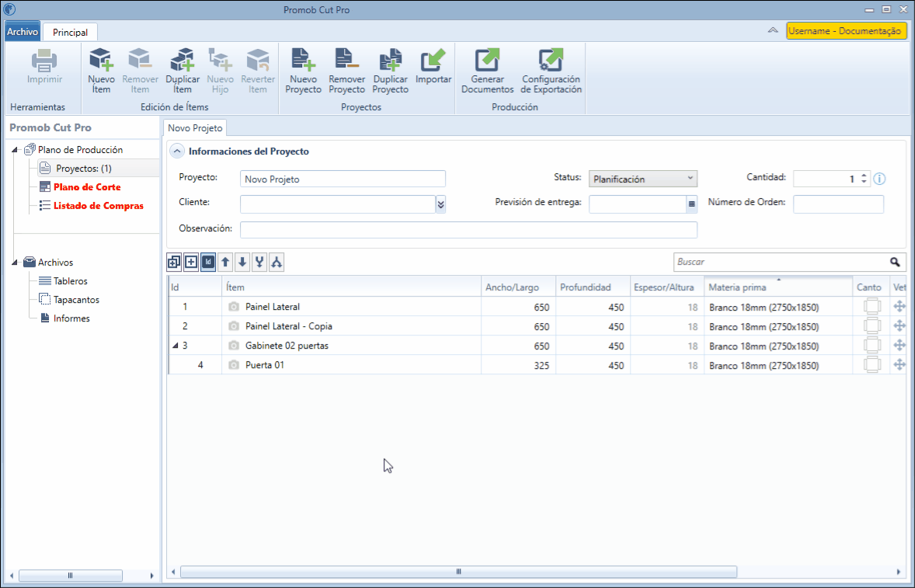Click the Remover Proyecto icon
Viewport: 915px width, 588px height.
click(346, 71)
